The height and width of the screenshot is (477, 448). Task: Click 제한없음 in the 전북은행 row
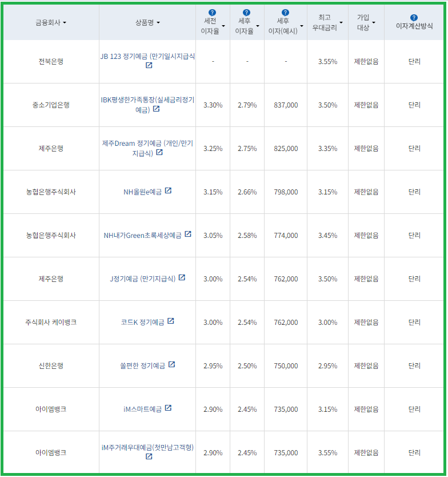pos(366,61)
